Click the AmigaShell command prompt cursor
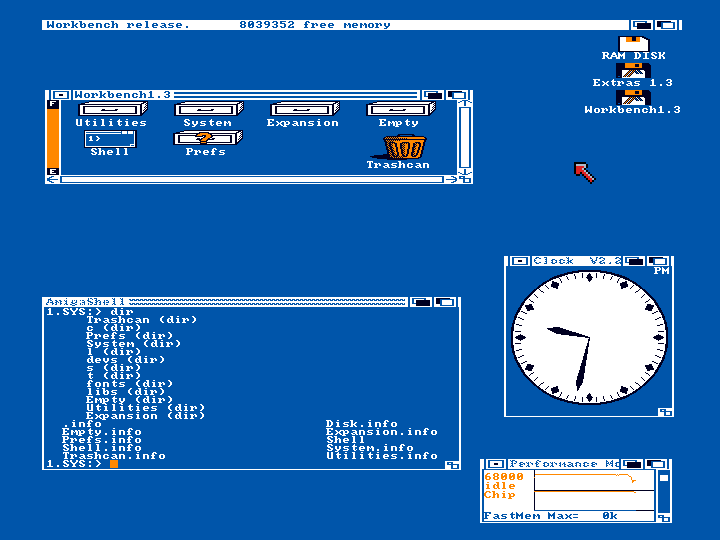720x540 pixels. click(x=114, y=464)
